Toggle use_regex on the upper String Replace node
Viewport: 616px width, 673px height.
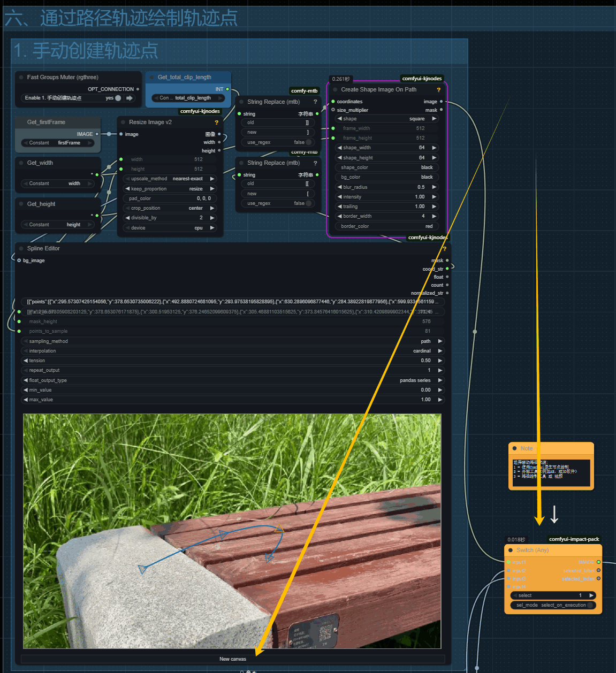point(308,142)
